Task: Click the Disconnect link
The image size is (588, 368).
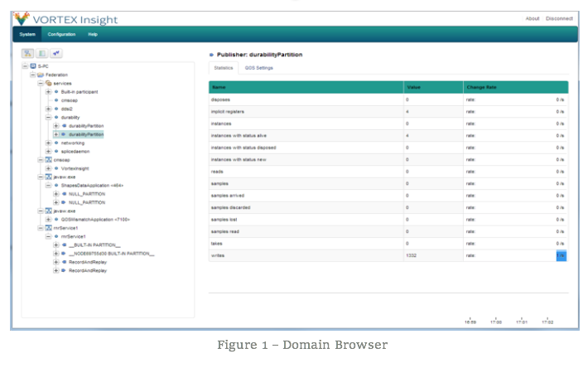Action: tap(559, 18)
